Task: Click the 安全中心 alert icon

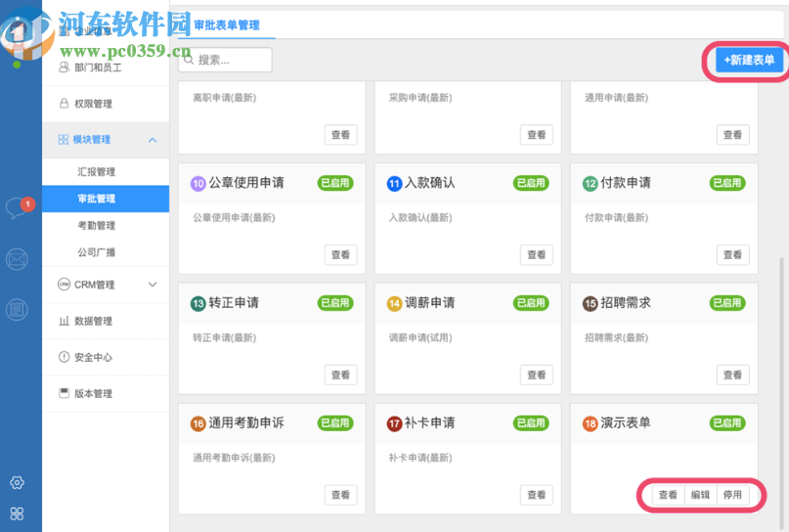Action: click(x=64, y=357)
